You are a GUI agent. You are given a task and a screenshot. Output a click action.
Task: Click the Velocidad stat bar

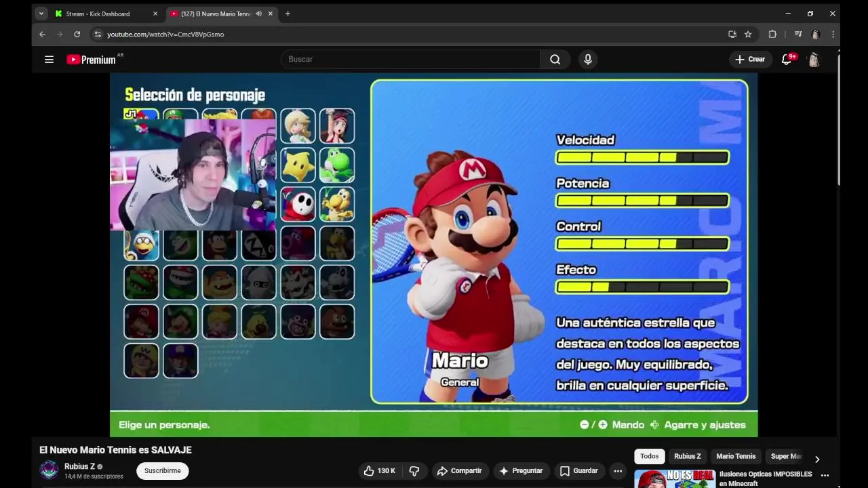point(642,157)
